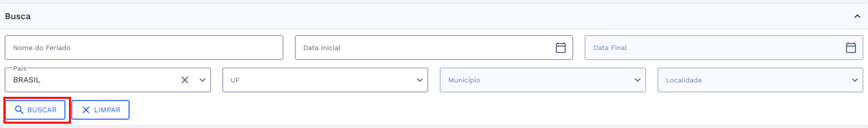Click into the Data Inicial field

click(x=421, y=48)
